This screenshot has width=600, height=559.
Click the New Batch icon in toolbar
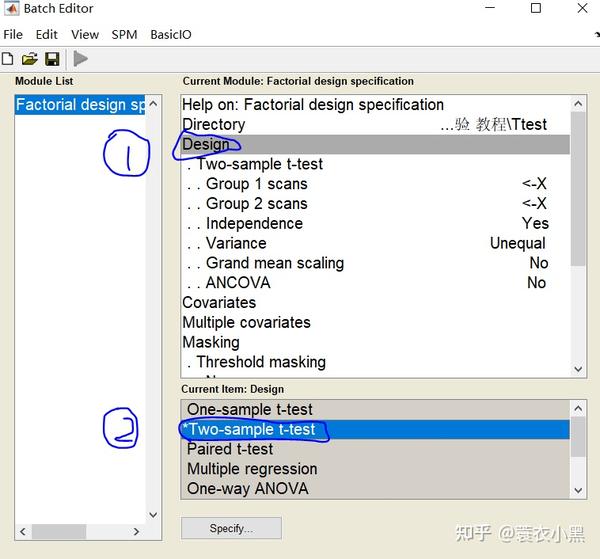tap(8, 59)
